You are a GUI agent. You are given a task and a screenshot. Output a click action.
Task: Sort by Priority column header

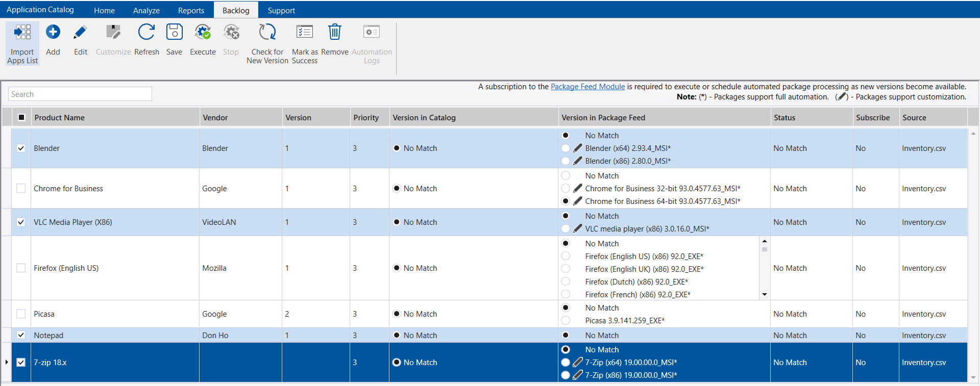[370, 117]
